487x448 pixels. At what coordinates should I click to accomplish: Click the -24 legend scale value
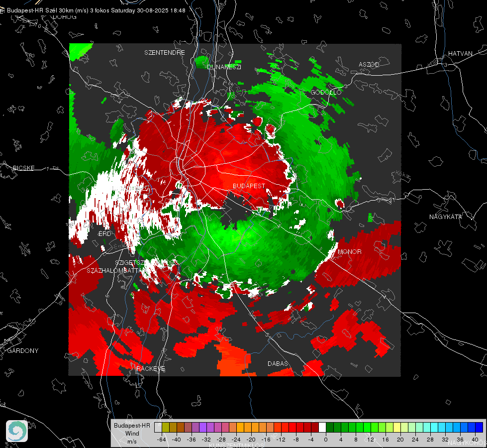coord(236,440)
